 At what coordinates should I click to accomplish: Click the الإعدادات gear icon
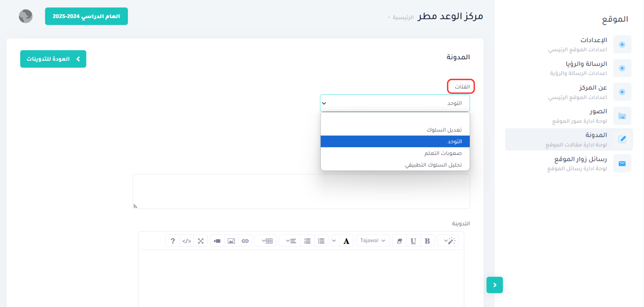(622, 44)
